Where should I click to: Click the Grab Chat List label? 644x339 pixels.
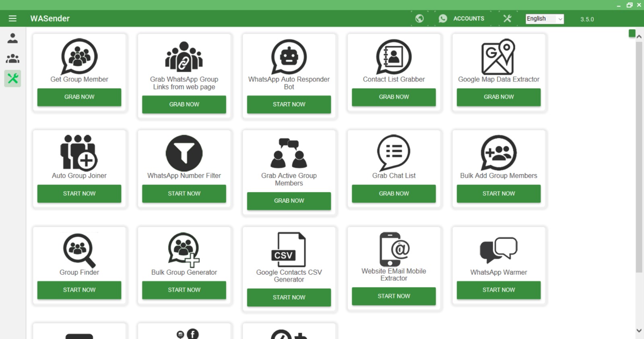coord(394,176)
